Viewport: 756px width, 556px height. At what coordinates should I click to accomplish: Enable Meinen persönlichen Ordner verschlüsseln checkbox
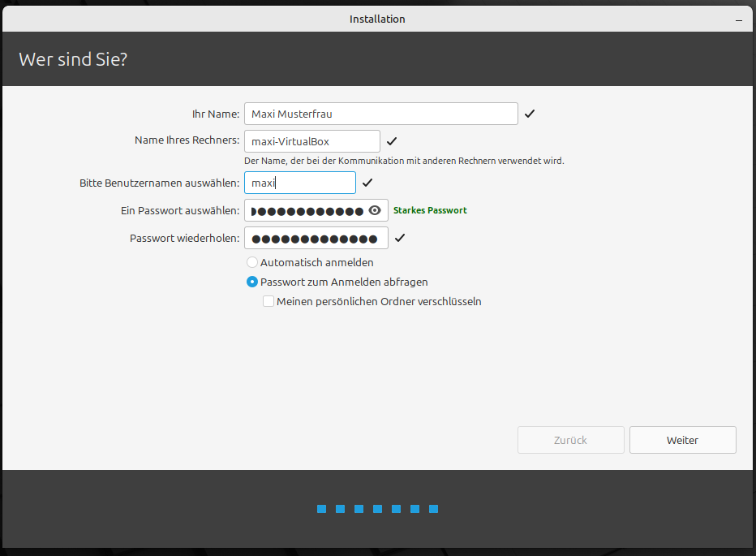tap(268, 301)
